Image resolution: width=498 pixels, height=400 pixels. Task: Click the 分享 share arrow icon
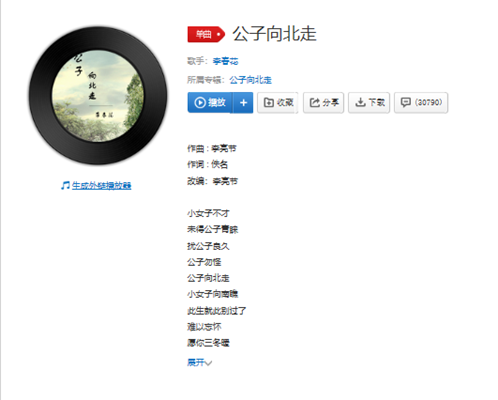click(x=314, y=103)
